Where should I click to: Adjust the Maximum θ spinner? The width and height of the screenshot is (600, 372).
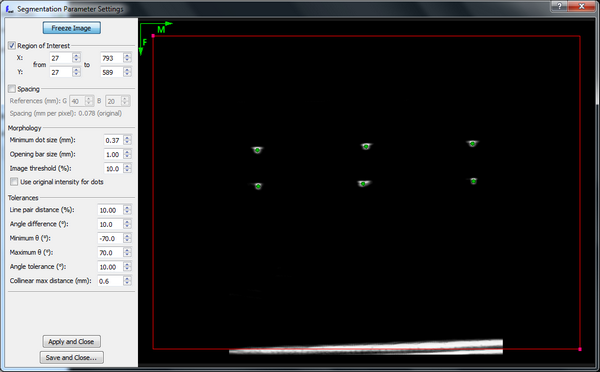point(127,253)
